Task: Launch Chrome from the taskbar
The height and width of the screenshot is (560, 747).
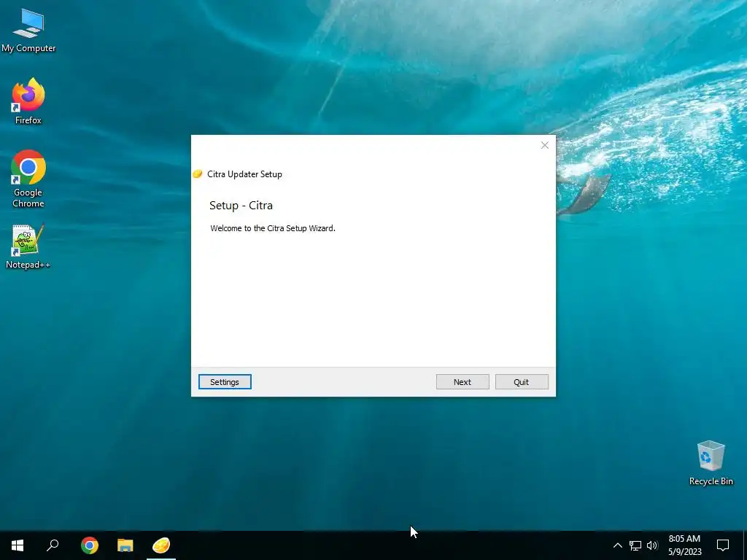Action: [x=90, y=545]
